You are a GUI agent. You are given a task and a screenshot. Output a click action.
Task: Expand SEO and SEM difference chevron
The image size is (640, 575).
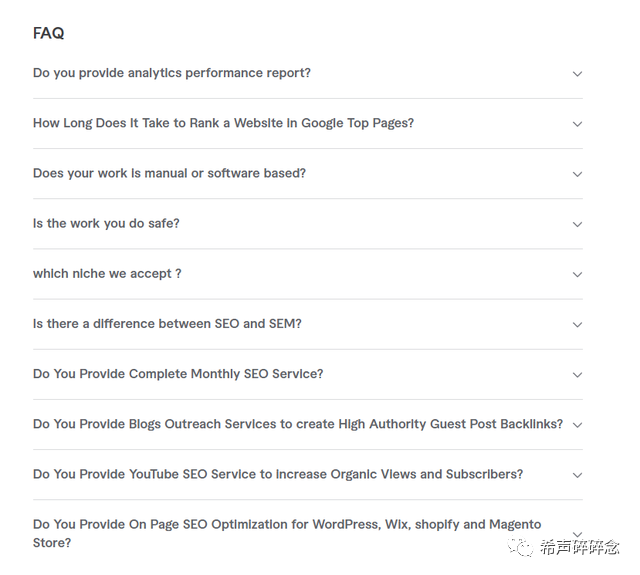pos(577,324)
